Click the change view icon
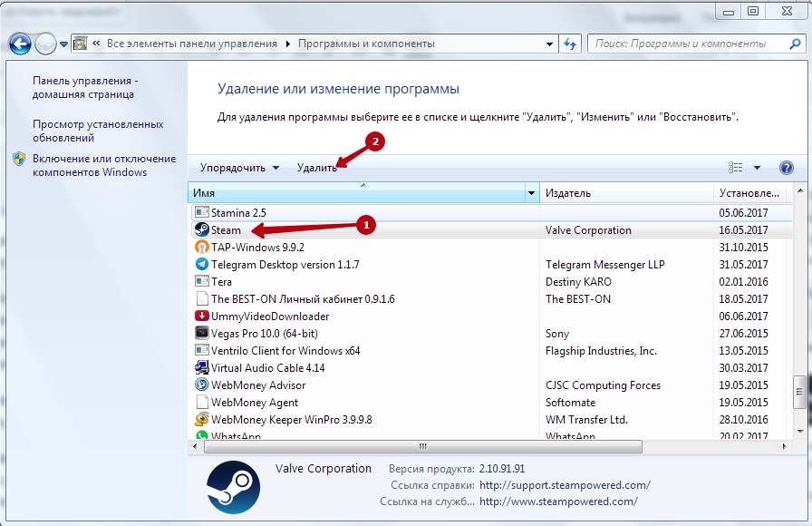812x526 pixels. [735, 167]
